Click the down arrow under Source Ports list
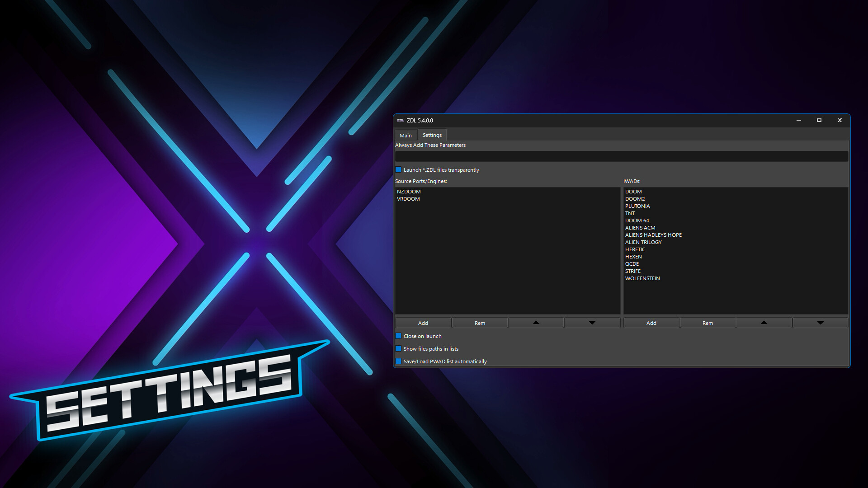The width and height of the screenshot is (868, 488). [x=592, y=323]
